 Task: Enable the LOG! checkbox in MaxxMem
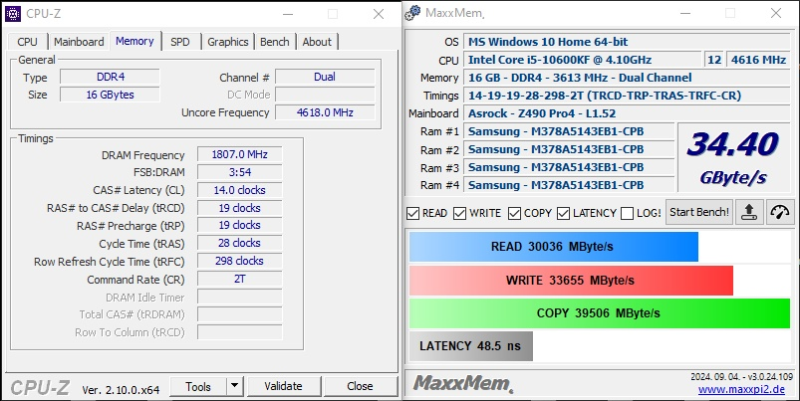tap(627, 213)
